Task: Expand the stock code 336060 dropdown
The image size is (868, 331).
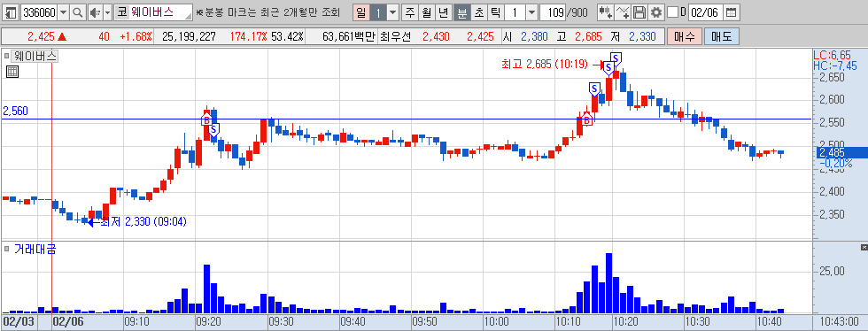Action: [x=63, y=12]
